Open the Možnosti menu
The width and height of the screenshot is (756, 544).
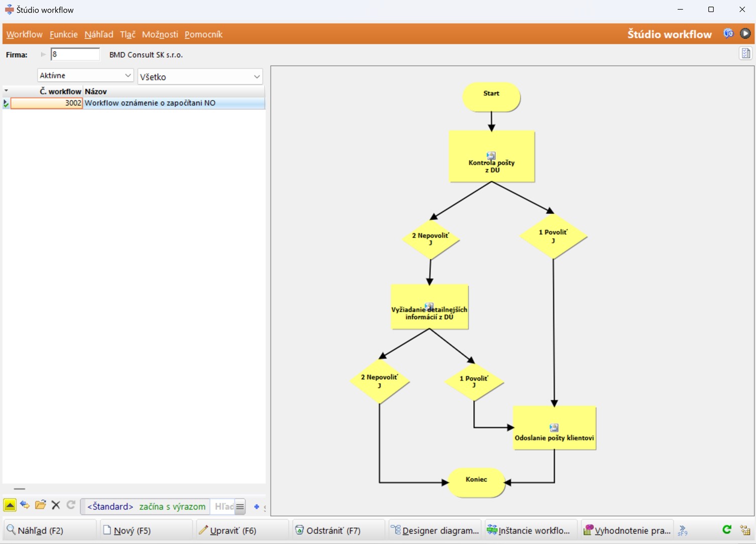click(160, 34)
